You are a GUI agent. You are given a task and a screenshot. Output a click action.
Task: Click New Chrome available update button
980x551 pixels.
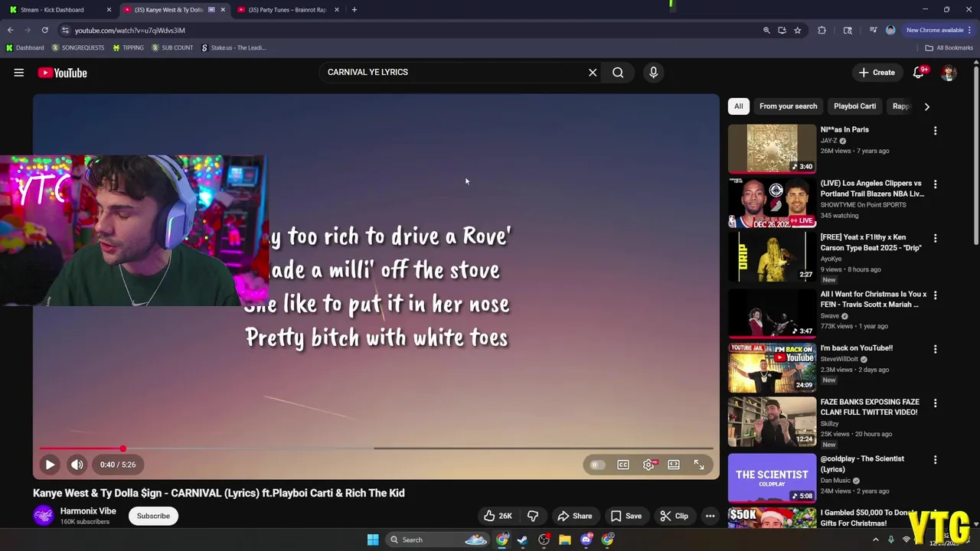[939, 30]
